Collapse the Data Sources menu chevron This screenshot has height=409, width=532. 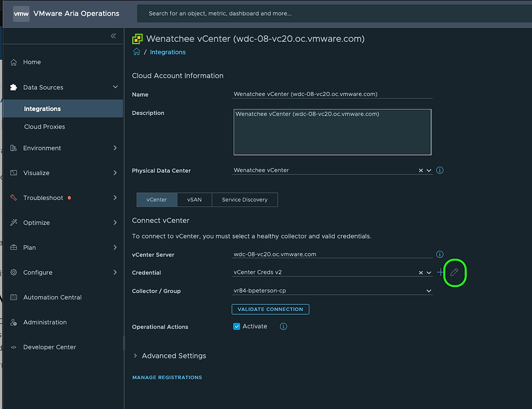click(x=115, y=87)
